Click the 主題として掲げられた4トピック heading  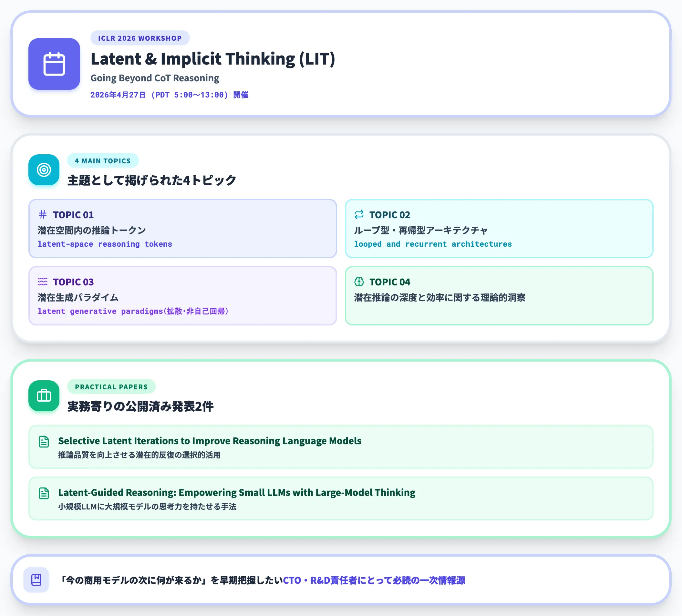tap(151, 180)
